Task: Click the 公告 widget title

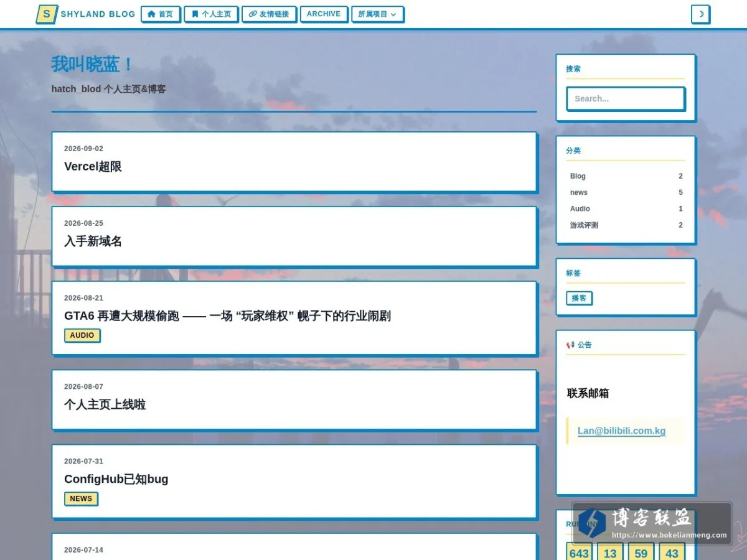Action: tap(579, 345)
